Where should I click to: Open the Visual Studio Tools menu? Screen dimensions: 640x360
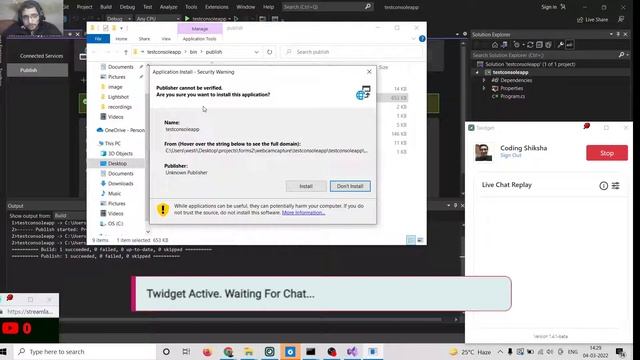click(191, 7)
